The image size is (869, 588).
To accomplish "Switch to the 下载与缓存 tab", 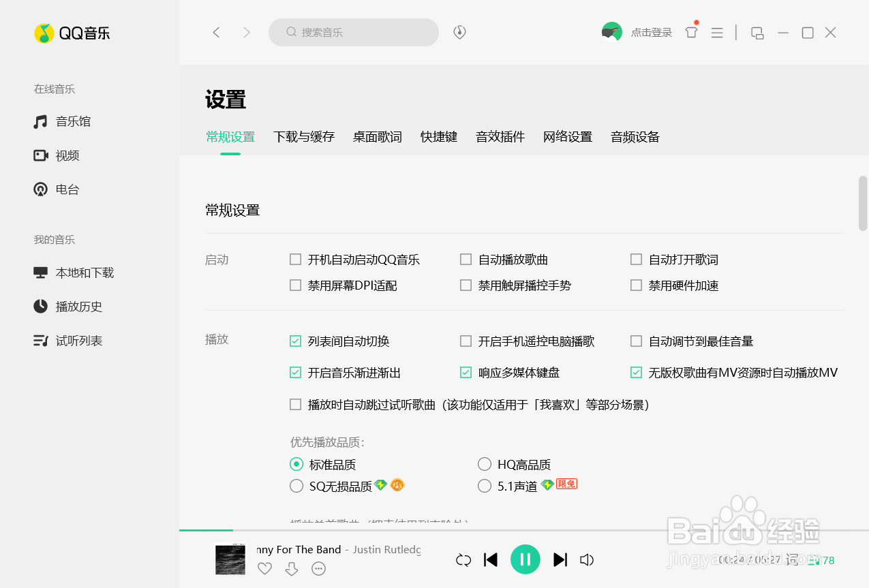I will click(304, 136).
